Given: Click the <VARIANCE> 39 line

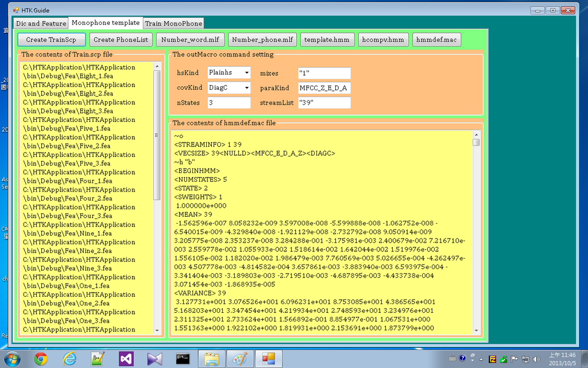Looking at the screenshot, I should pyautogui.click(x=200, y=293).
